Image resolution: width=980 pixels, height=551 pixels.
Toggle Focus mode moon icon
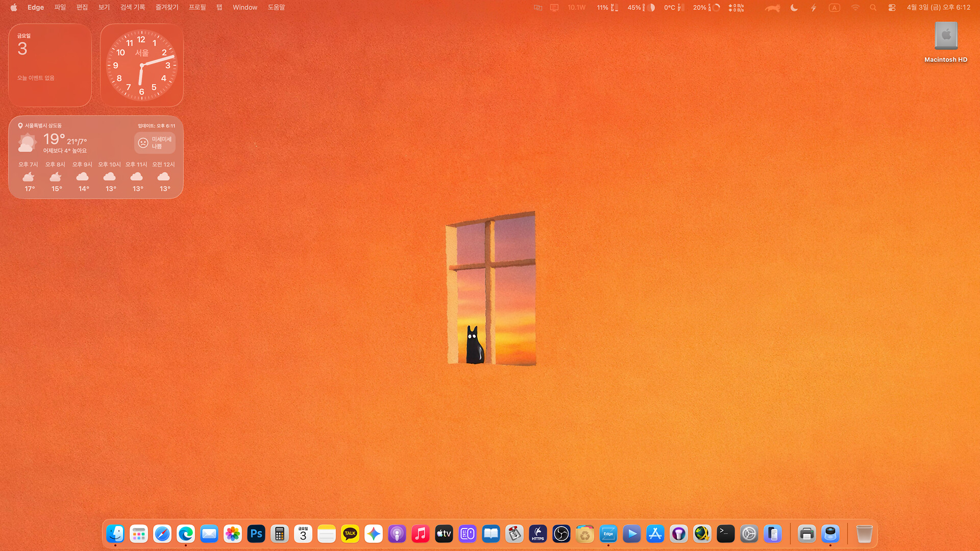pos(794,8)
